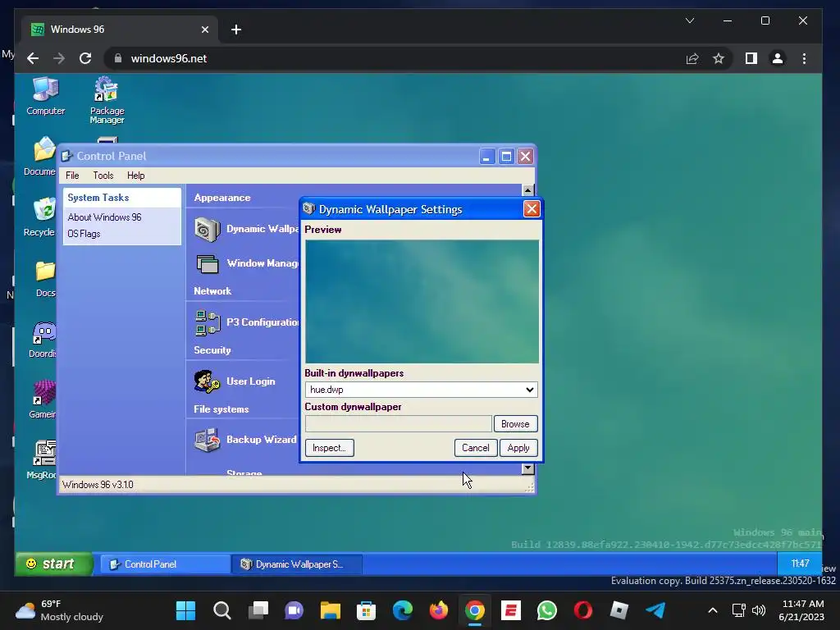Open User Login settings in Control Panel
840x630 pixels.
(235, 381)
